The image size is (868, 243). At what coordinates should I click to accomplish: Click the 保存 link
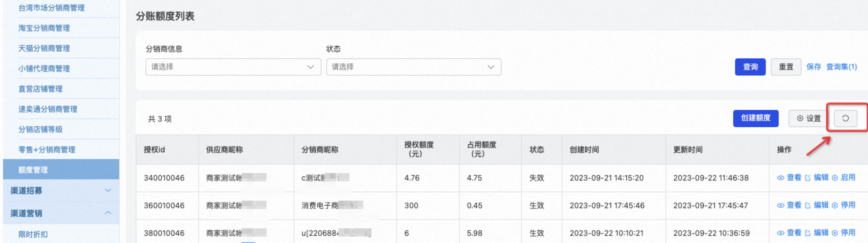click(813, 67)
